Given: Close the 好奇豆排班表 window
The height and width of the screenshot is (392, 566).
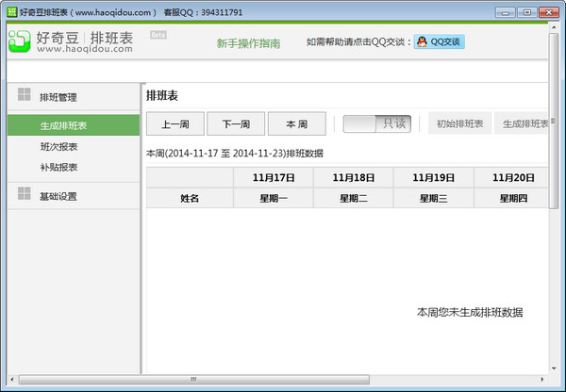Looking at the screenshot, I should coord(549,12).
